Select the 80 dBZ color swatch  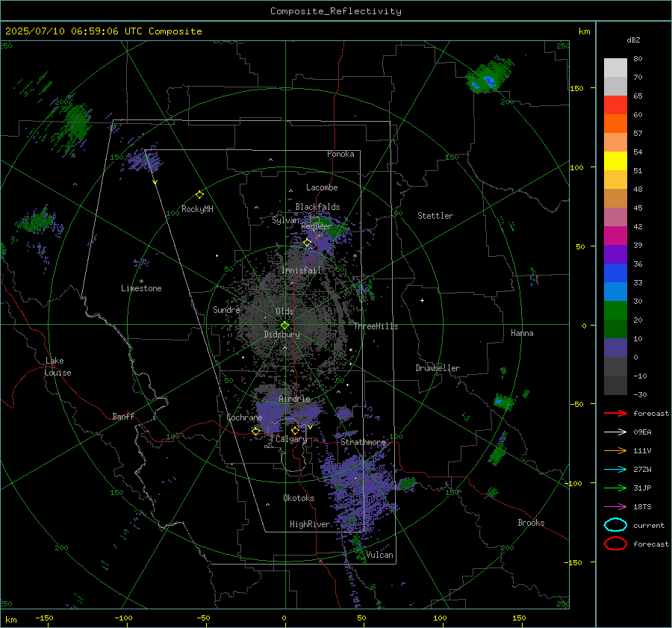point(615,67)
